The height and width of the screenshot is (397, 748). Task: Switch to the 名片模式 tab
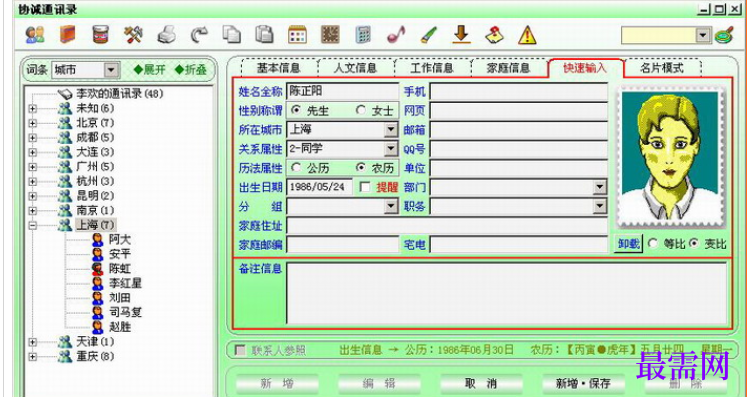pos(662,68)
